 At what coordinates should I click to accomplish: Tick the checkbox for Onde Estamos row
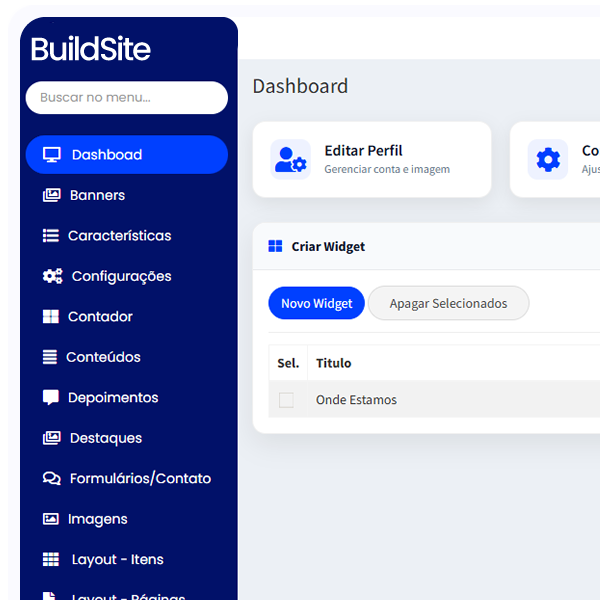click(x=286, y=400)
